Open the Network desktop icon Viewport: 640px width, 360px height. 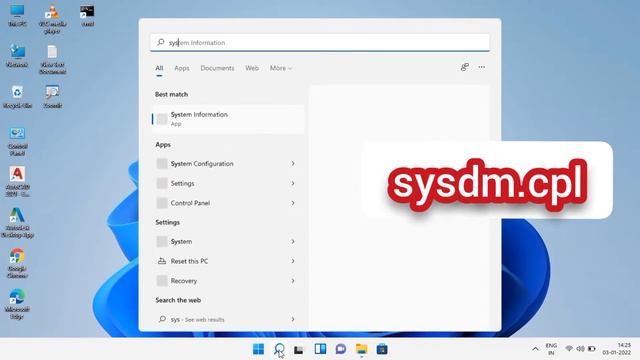click(17, 56)
